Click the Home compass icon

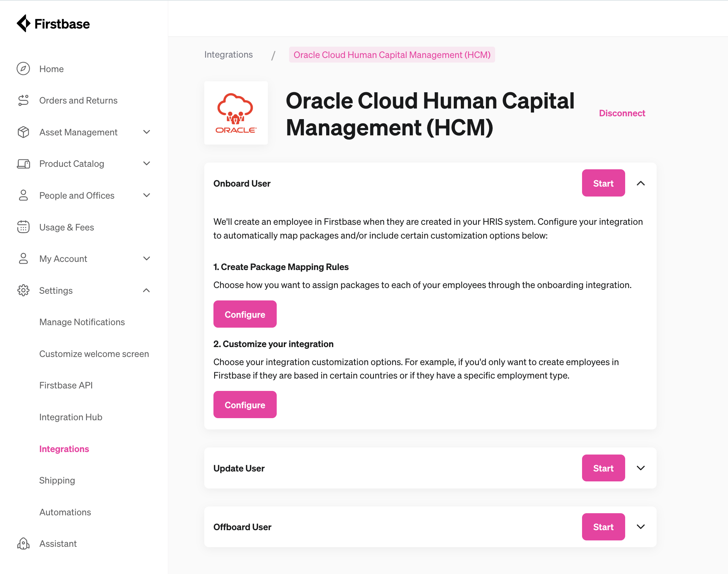[x=23, y=69]
